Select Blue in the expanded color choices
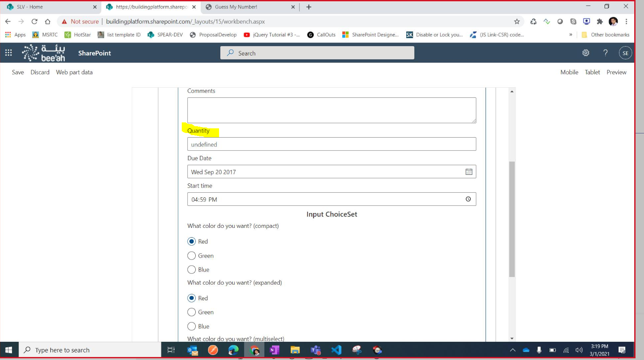Image resolution: width=644 pixels, height=360 pixels. click(191, 326)
